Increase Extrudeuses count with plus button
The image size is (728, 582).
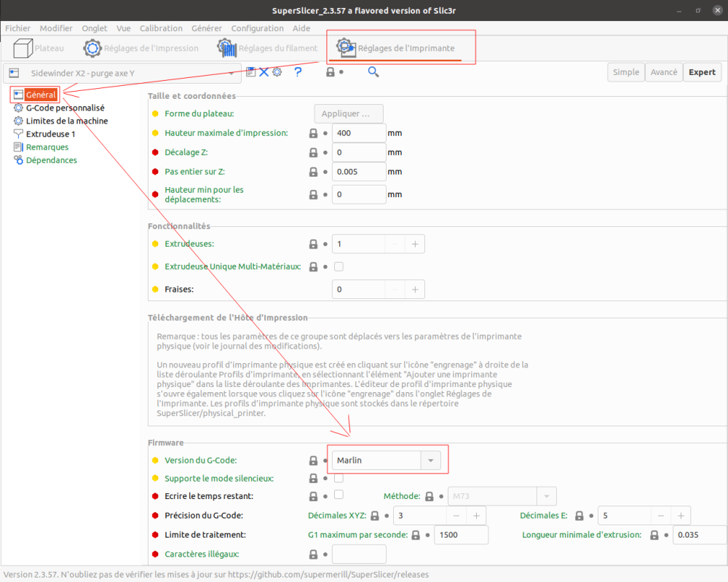coord(415,244)
